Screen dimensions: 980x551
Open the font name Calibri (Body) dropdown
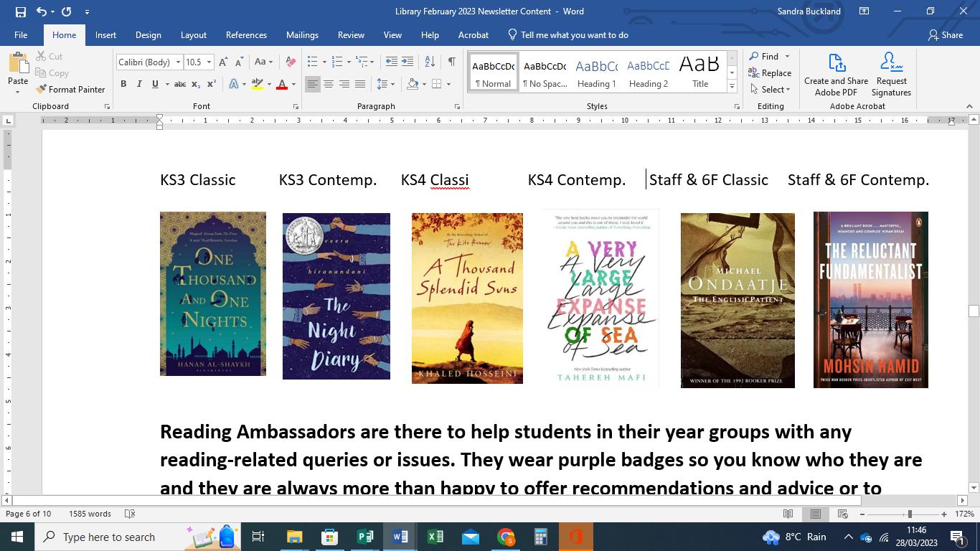tap(178, 62)
